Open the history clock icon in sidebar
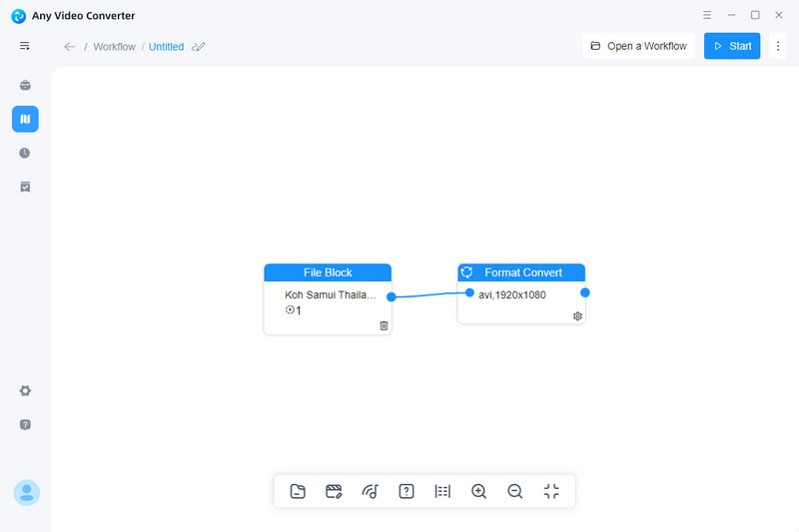This screenshot has width=799, height=532. tap(25, 153)
